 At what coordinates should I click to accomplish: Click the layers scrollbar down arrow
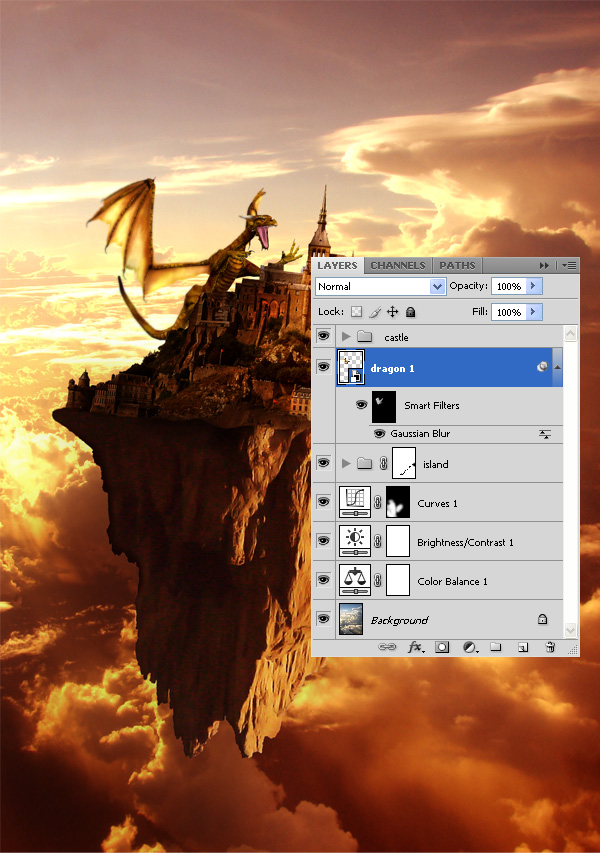pos(570,630)
